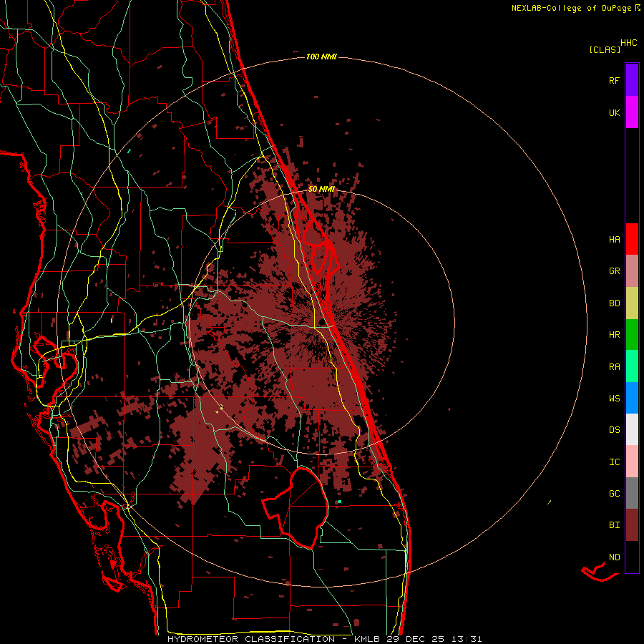Click the HA red legend swatch

tap(632, 239)
